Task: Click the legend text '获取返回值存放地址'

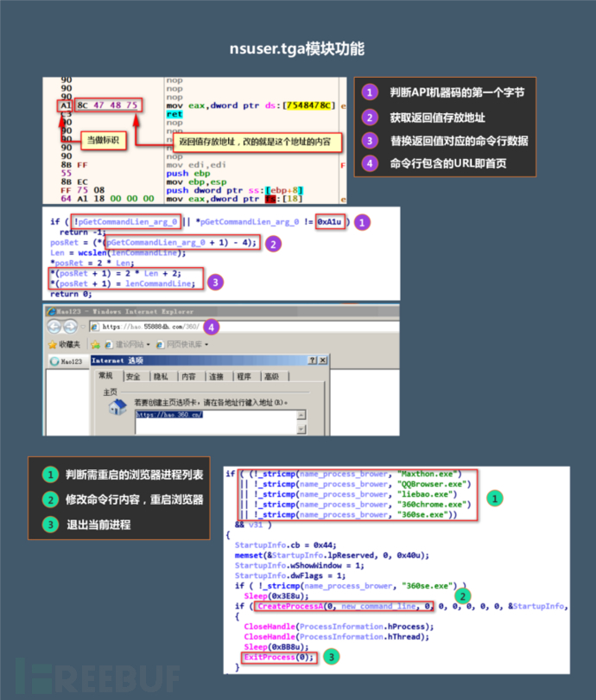Action: [437, 118]
